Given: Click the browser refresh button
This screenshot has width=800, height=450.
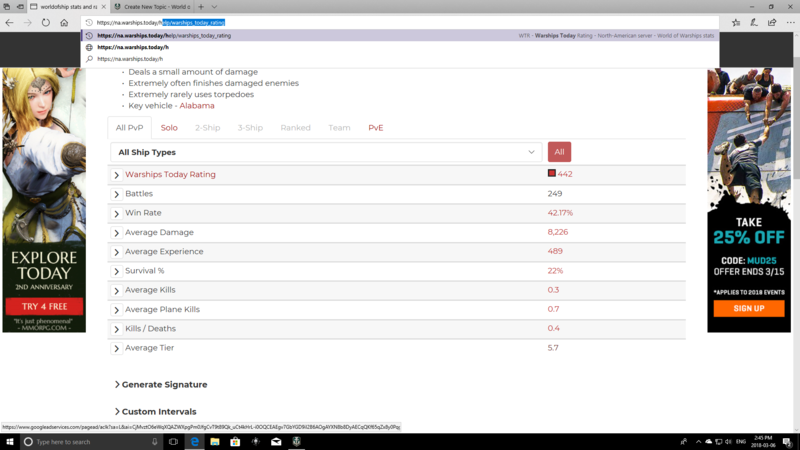Looking at the screenshot, I should pos(45,22).
